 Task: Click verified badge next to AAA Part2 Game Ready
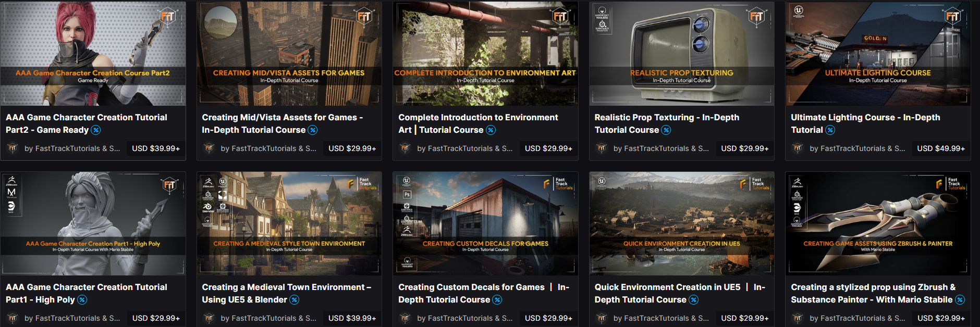pyautogui.click(x=96, y=130)
